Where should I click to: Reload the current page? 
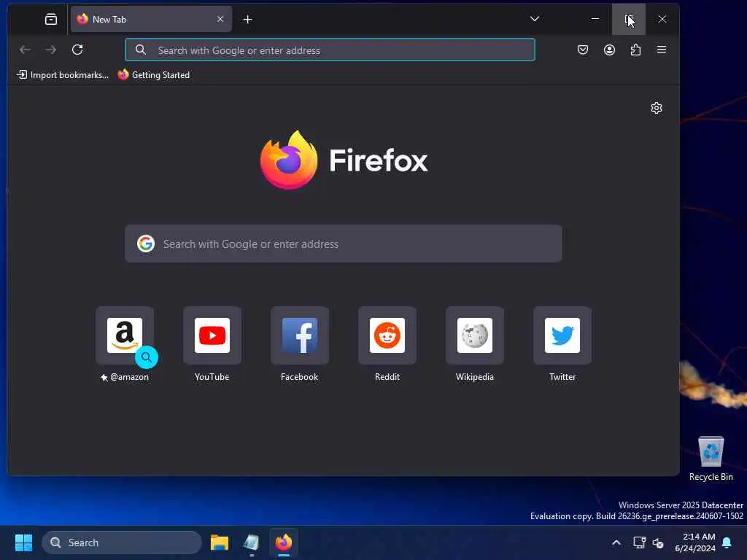pos(77,50)
